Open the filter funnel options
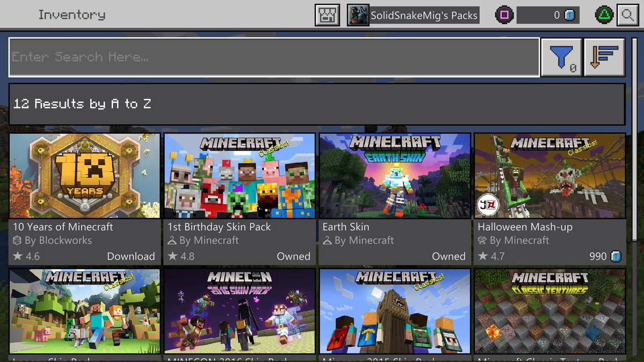Image resolution: width=644 pixels, height=362 pixels. point(561,57)
